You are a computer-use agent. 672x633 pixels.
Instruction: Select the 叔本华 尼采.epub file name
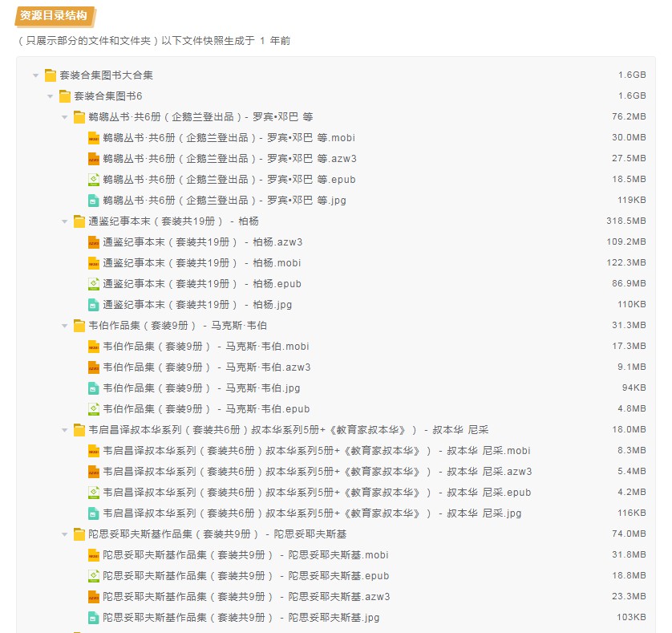click(317, 493)
